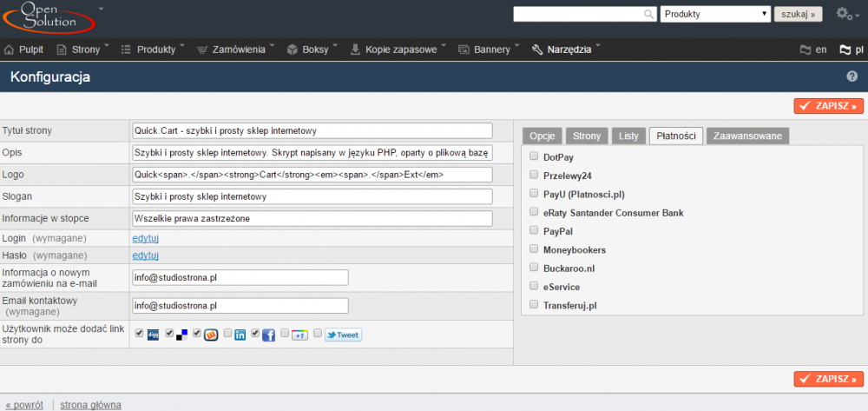Viewport: 868px width, 411px height.
Task: Enable eRaty Santander Consumer Bank checkbox
Action: (x=534, y=212)
